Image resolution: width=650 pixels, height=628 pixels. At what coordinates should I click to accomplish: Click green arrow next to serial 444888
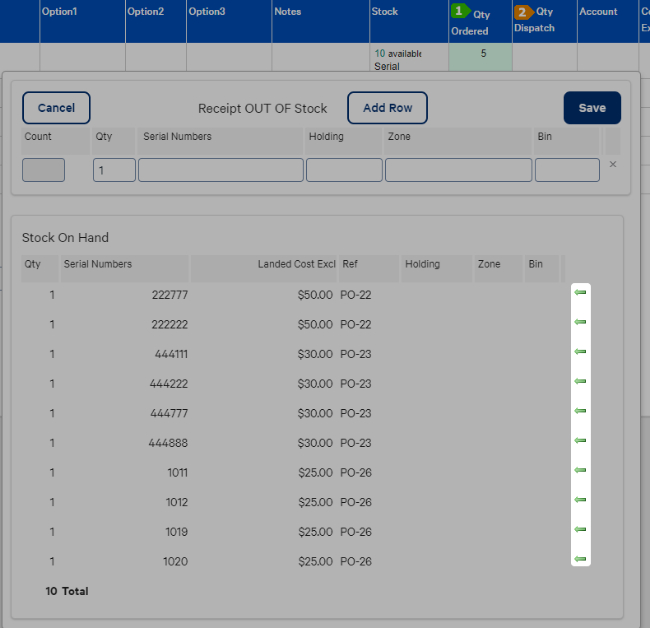coord(580,441)
